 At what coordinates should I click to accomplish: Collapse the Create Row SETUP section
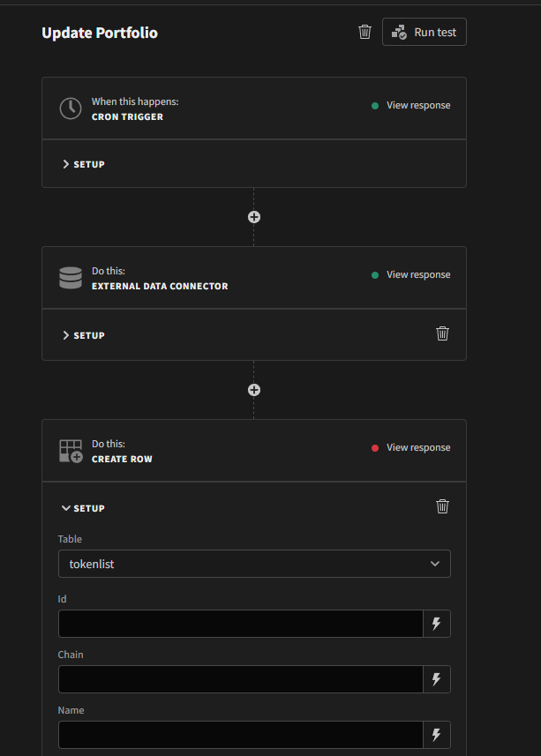click(83, 507)
